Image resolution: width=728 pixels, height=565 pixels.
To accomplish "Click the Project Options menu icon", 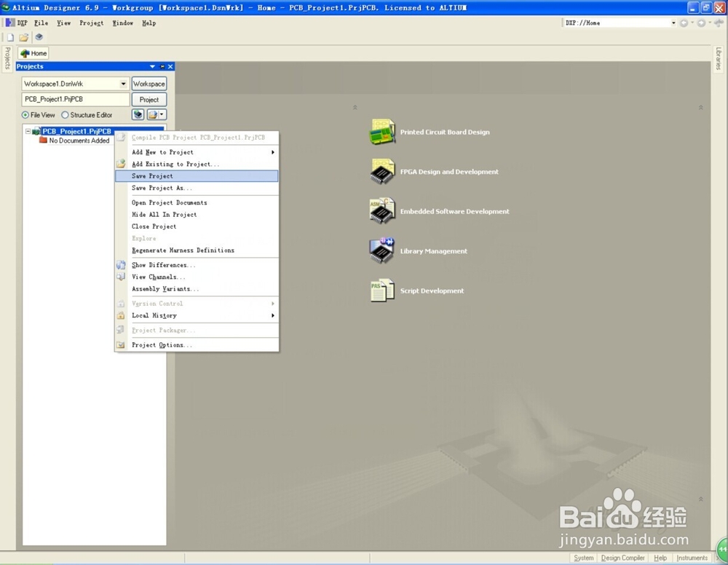I will [x=121, y=345].
